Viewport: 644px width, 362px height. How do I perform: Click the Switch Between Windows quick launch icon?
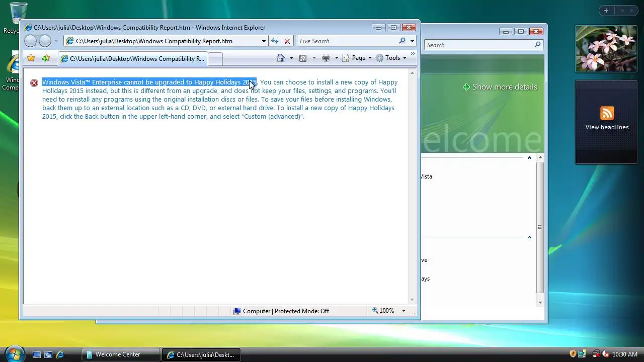[x=48, y=354]
